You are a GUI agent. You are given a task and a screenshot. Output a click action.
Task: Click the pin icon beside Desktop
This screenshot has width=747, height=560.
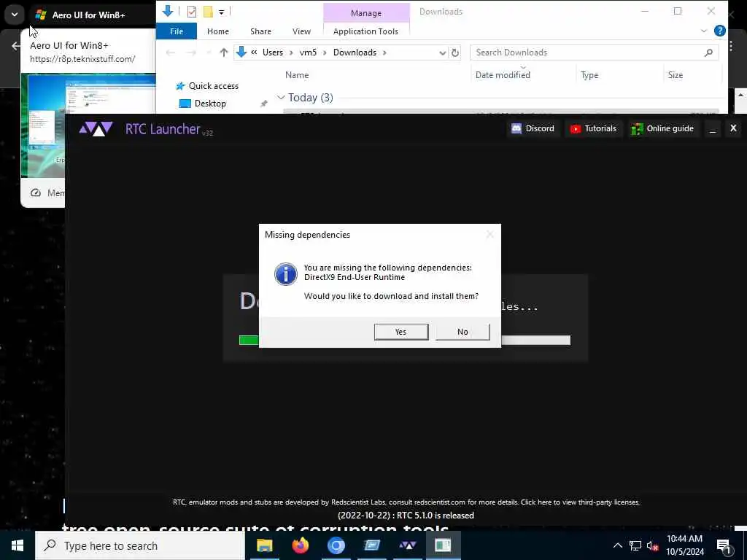tap(263, 104)
